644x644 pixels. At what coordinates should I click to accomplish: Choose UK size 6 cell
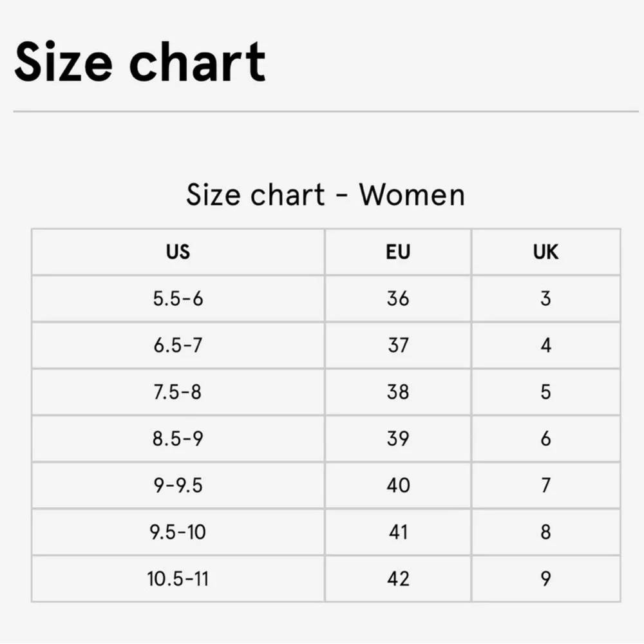coord(546,439)
